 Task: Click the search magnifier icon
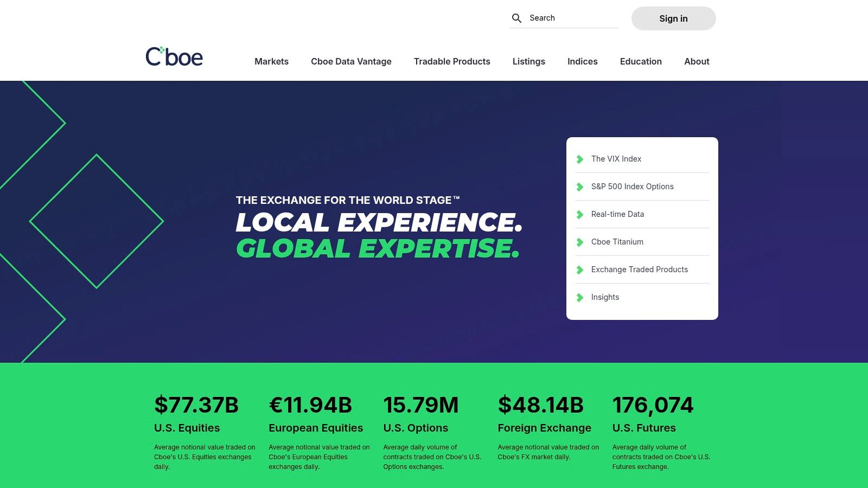coord(517,18)
